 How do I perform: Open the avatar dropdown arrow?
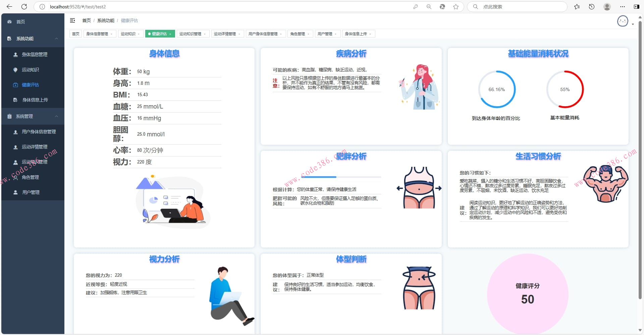pyautogui.click(x=633, y=23)
